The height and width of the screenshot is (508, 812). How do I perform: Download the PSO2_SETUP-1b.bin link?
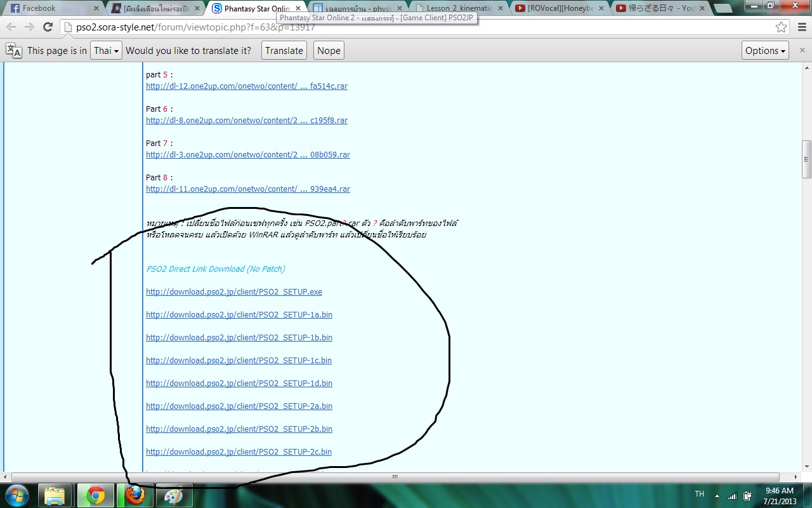pyautogui.click(x=239, y=338)
